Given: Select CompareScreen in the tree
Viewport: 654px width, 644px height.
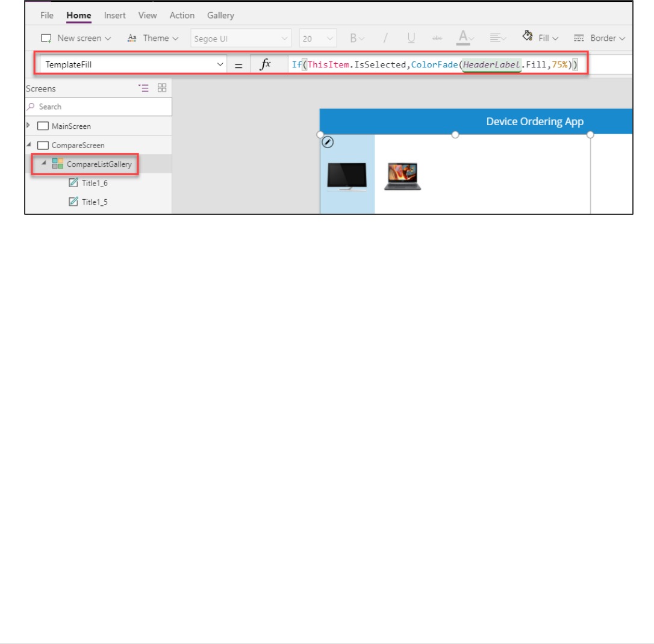Looking at the screenshot, I should [x=78, y=146].
